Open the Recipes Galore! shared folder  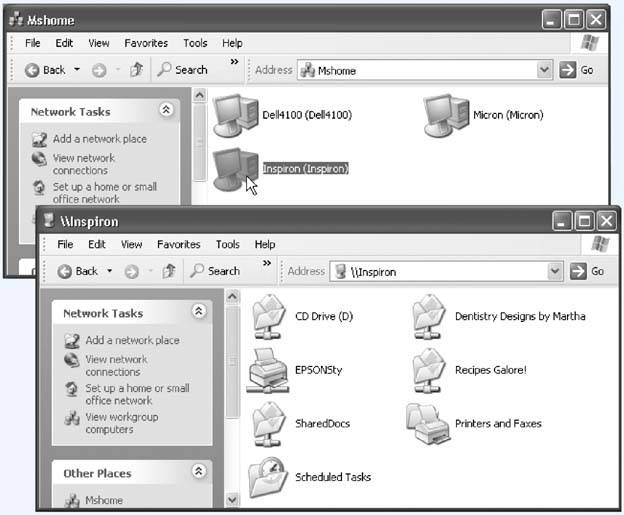click(x=428, y=371)
